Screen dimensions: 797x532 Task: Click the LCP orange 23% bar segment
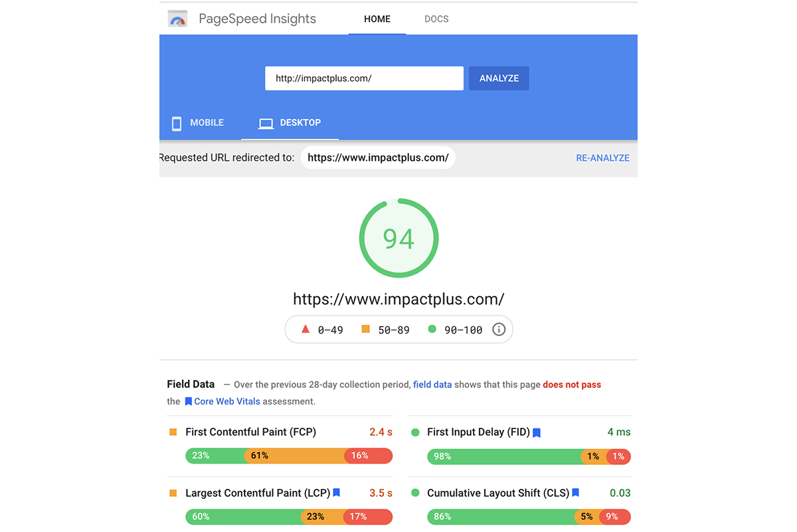[321, 517]
